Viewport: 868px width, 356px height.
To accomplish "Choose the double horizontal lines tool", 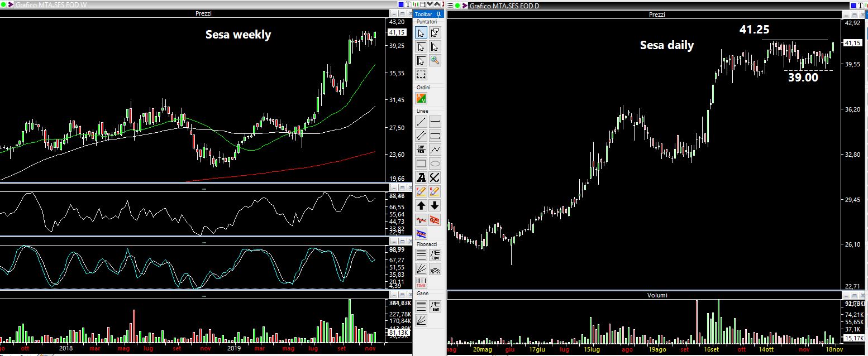I will 435,136.
